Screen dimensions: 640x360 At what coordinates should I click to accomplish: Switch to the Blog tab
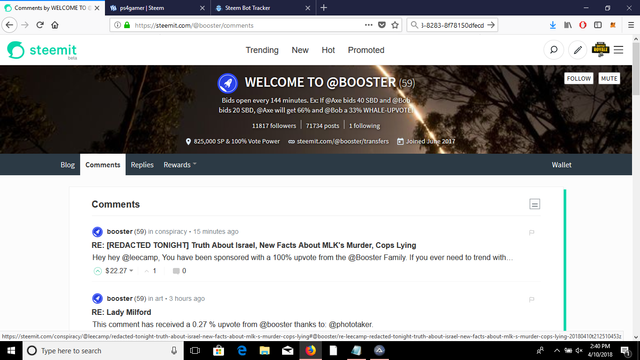coord(67,164)
